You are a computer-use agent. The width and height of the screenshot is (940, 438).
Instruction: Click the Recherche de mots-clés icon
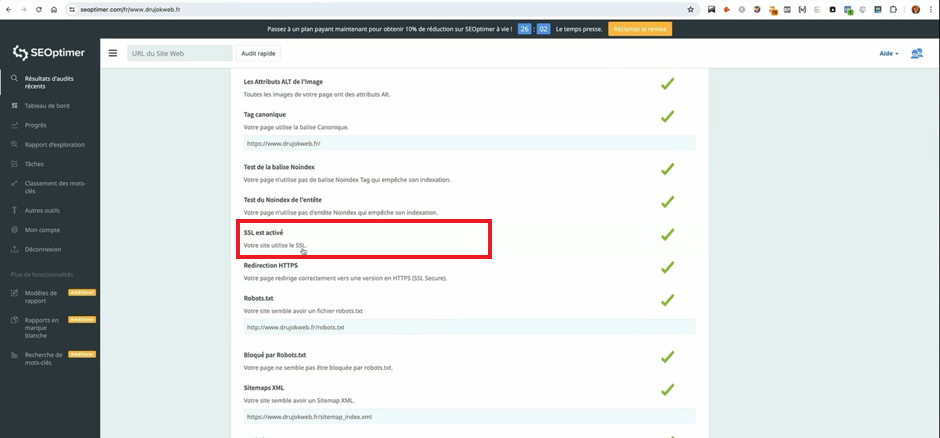[x=14, y=355]
